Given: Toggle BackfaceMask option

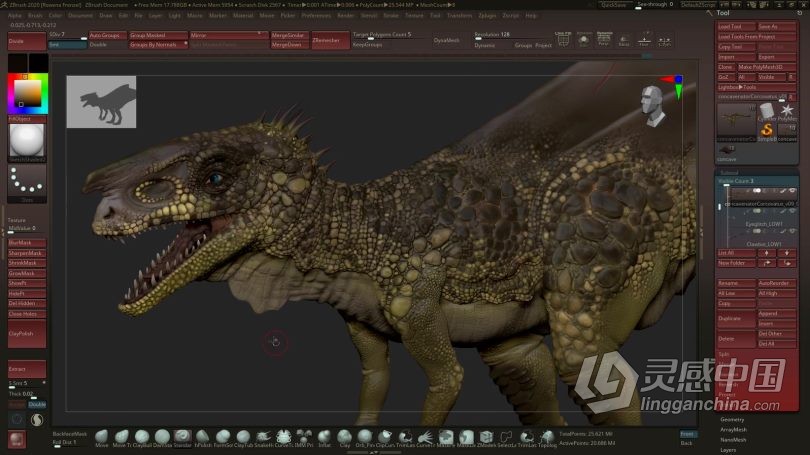Looking at the screenshot, I should tap(70, 434).
